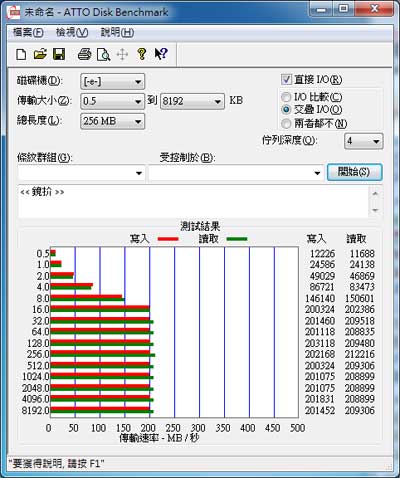Image resolution: width=400 pixels, height=478 pixels.
Task: Select the I/O 比較(C) radio option
Action: (286, 97)
